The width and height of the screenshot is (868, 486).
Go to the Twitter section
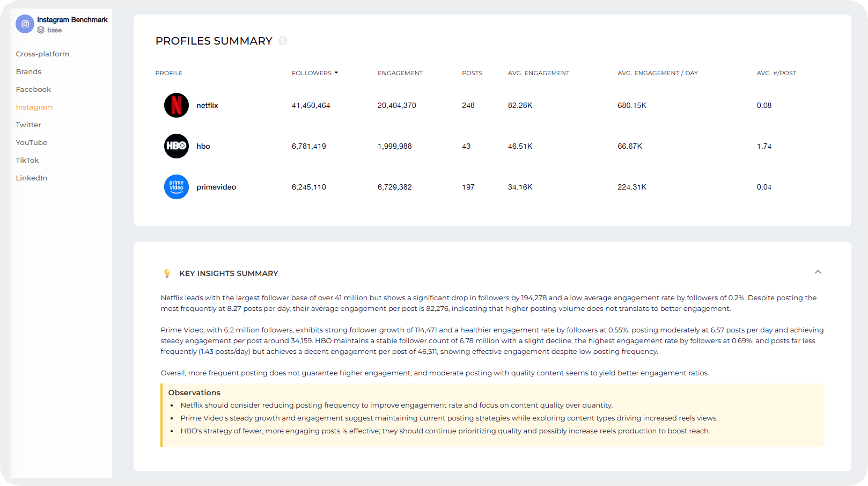coord(28,125)
